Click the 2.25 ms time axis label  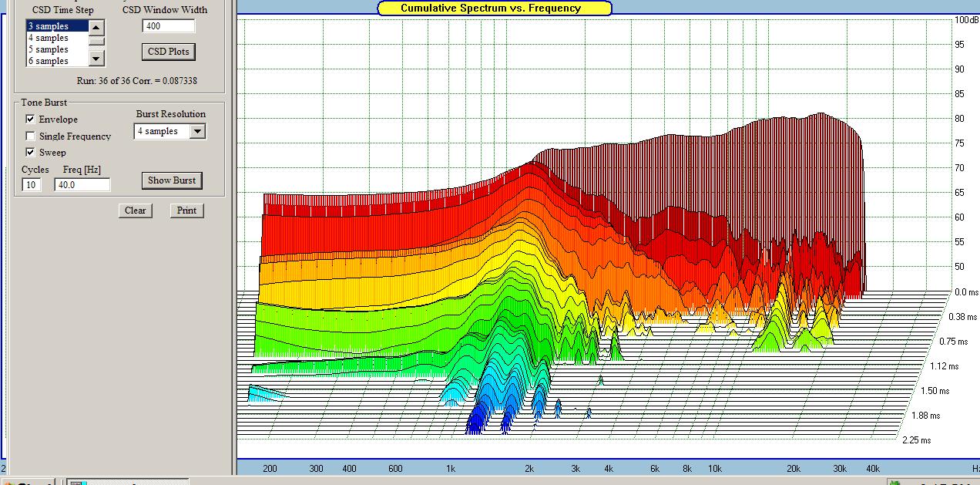917,440
